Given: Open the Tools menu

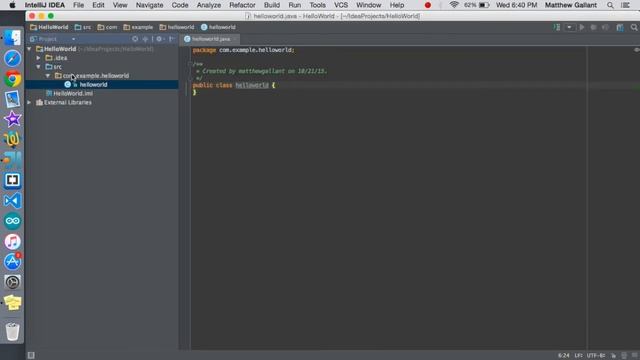Looking at the screenshot, I should click(x=317, y=5).
